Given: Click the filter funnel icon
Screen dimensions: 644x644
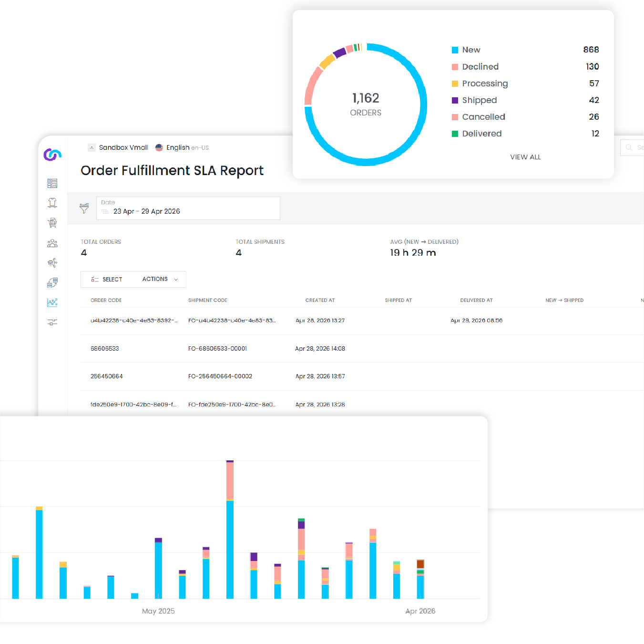Looking at the screenshot, I should coord(84,208).
